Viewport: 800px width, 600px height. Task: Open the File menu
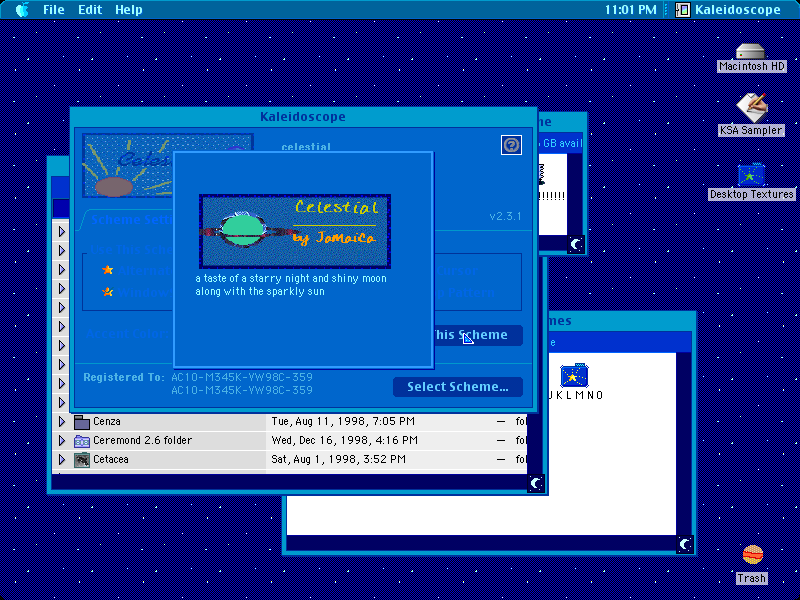click(54, 10)
